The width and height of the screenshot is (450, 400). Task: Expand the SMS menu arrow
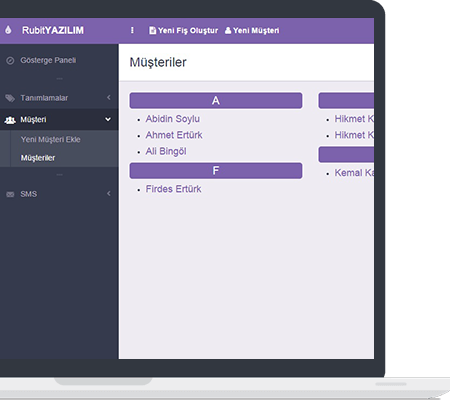(109, 194)
